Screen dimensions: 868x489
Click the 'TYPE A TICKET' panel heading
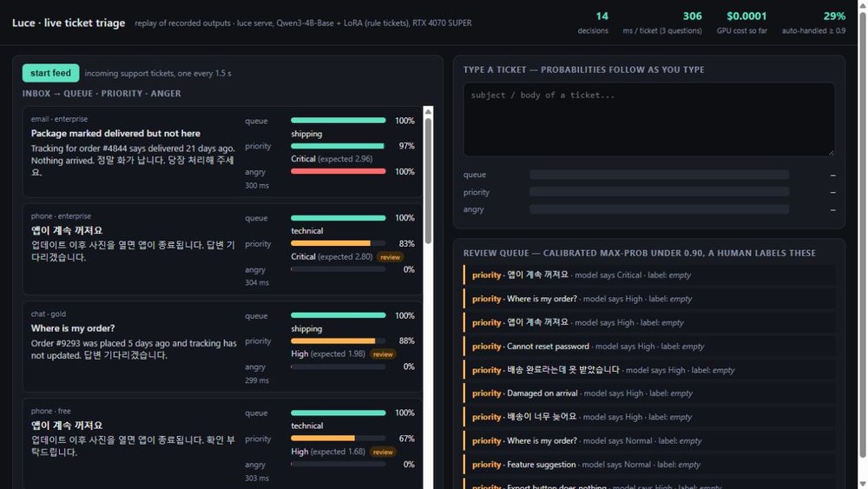(584, 69)
